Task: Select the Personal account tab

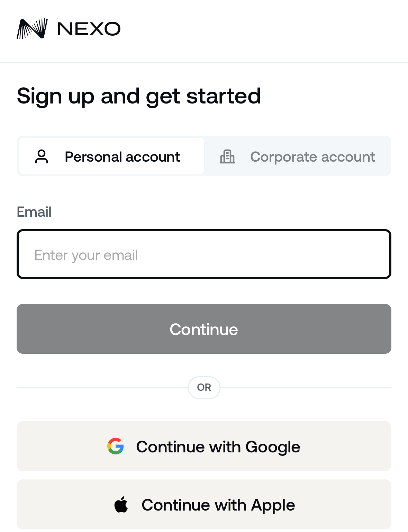Action: coord(111,156)
